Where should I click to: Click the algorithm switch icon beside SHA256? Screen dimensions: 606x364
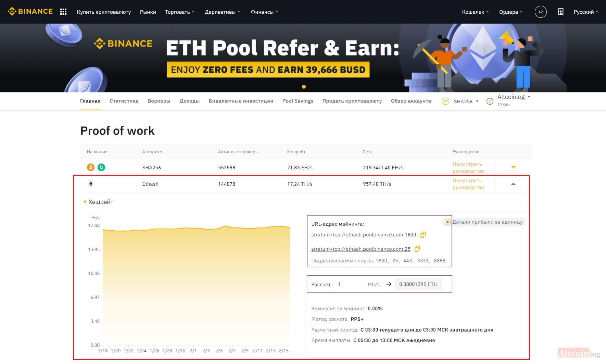[445, 101]
